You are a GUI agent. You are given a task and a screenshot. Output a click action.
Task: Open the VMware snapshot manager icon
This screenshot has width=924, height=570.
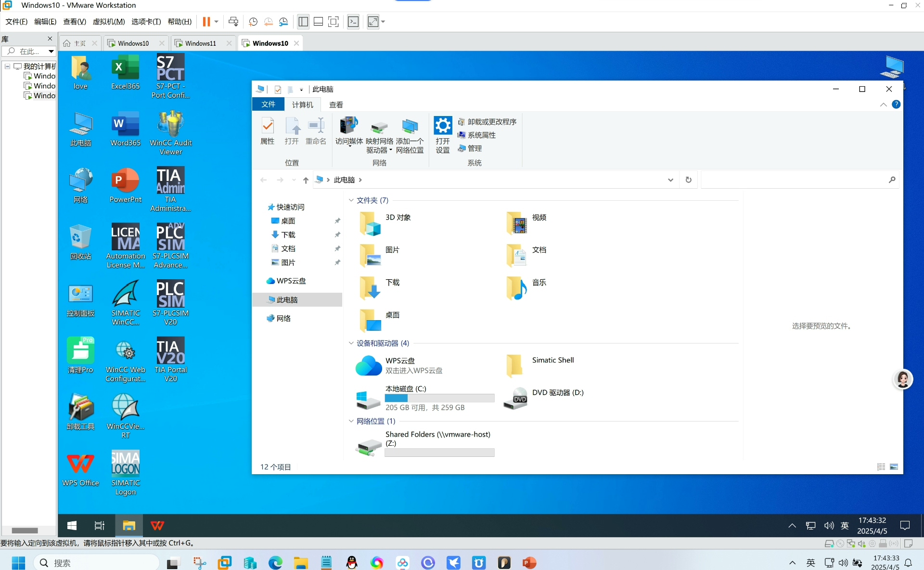[283, 22]
